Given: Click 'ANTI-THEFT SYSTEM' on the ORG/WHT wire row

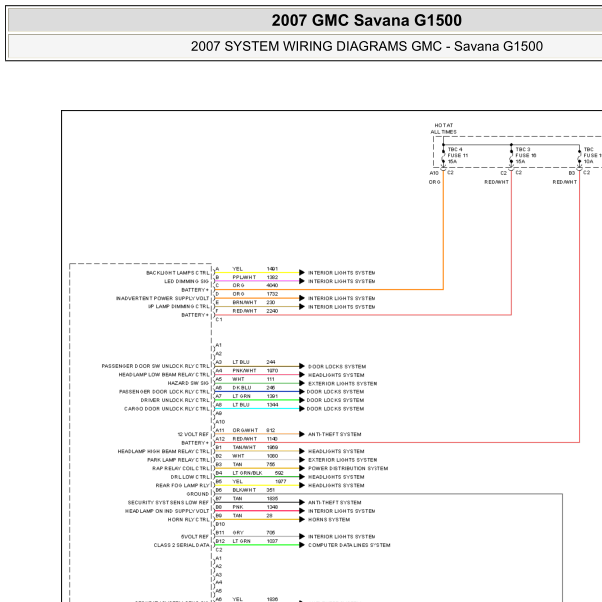Looking at the screenshot, I should tap(334, 434).
